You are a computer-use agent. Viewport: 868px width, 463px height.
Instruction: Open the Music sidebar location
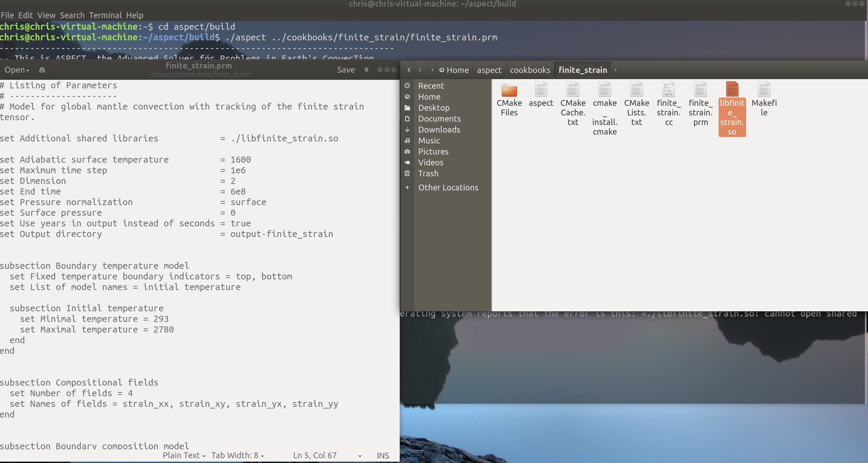429,141
